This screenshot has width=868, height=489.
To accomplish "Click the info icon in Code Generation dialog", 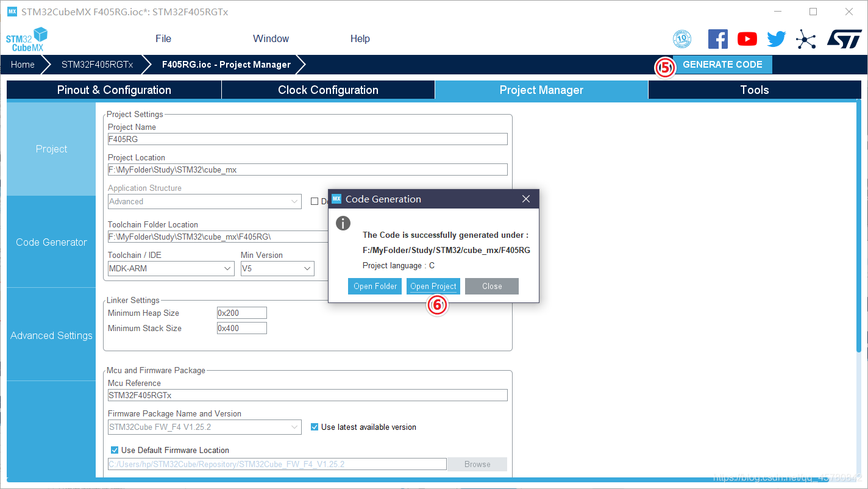I will [343, 223].
